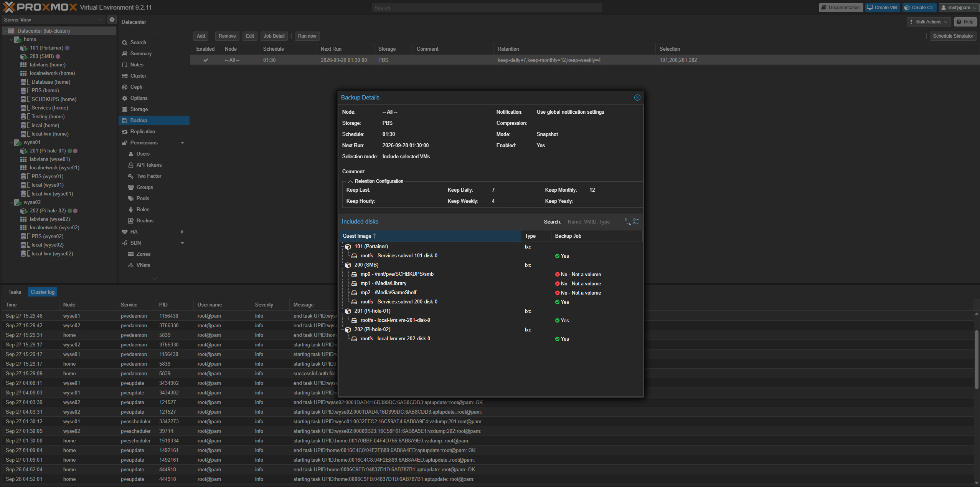980x487 pixels.
Task: Open the Groups permissions page
Action: point(145,187)
